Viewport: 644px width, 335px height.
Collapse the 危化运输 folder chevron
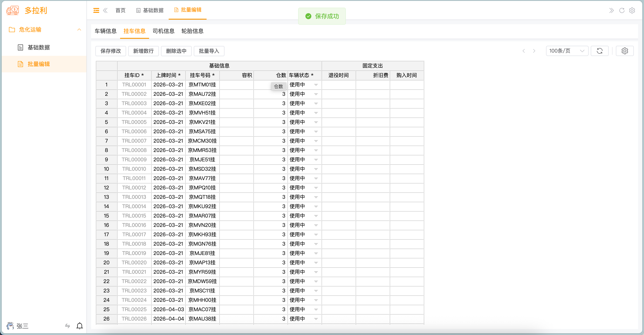click(79, 30)
